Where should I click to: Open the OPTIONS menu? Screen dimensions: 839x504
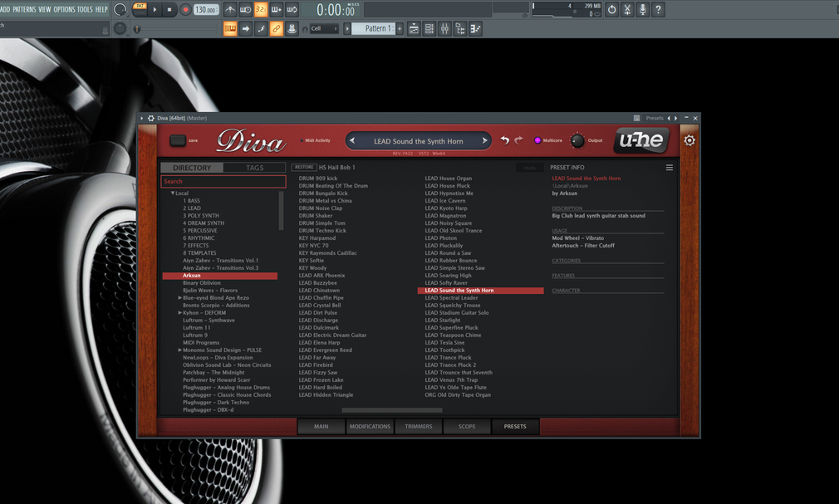(64, 9)
